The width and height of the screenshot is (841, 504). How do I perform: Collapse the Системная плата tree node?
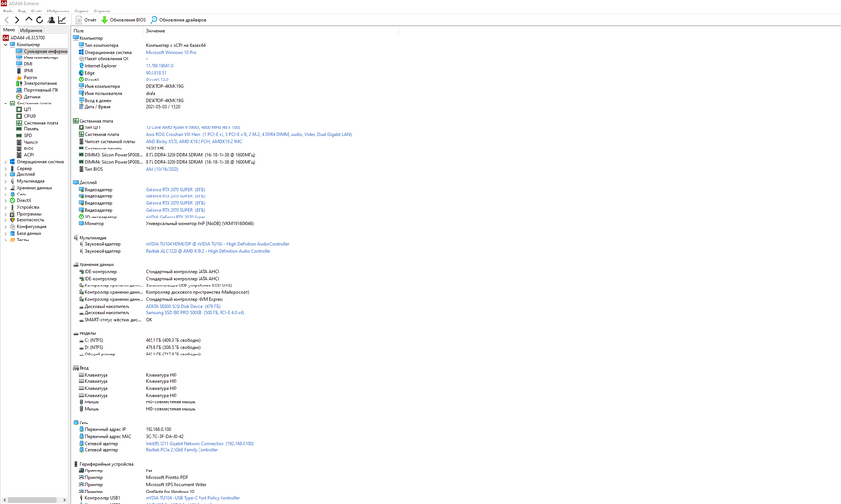[6, 103]
